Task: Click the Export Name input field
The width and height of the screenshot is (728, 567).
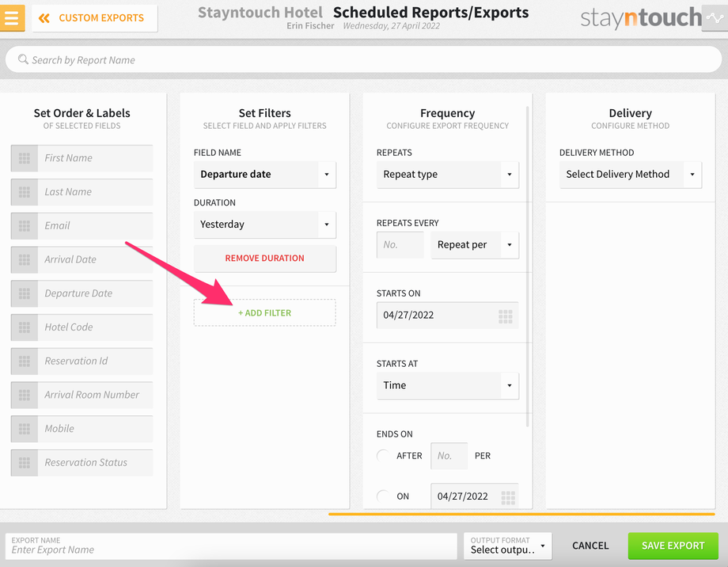Action: [x=231, y=546]
